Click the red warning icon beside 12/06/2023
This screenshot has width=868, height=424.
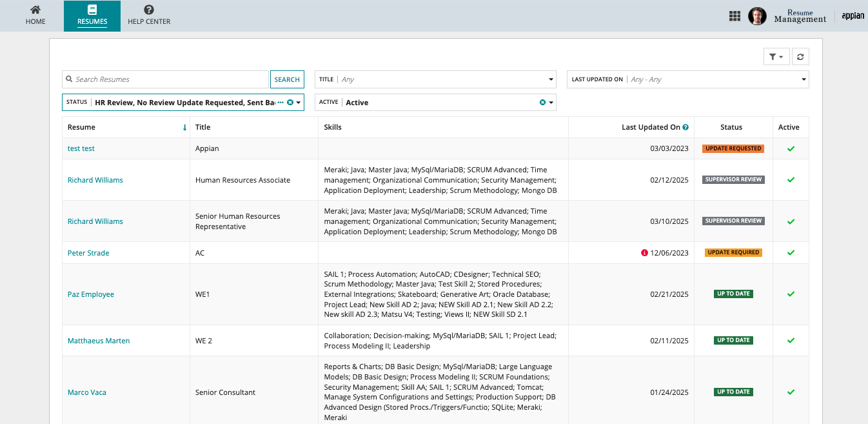point(644,253)
